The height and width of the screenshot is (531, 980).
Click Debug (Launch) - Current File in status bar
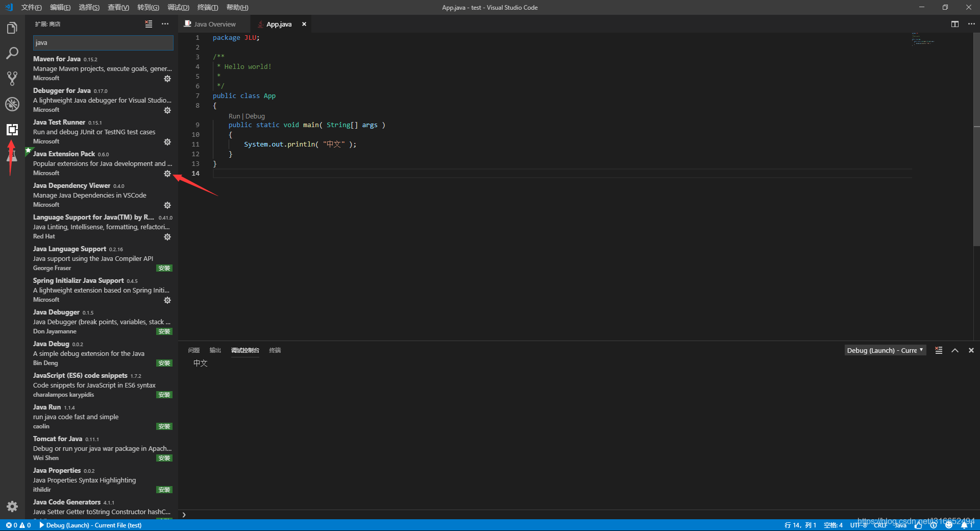pyautogui.click(x=91, y=525)
